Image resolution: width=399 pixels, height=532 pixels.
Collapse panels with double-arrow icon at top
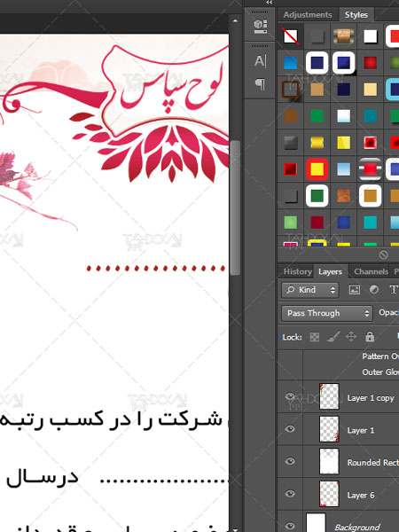pyautogui.click(x=269, y=3)
